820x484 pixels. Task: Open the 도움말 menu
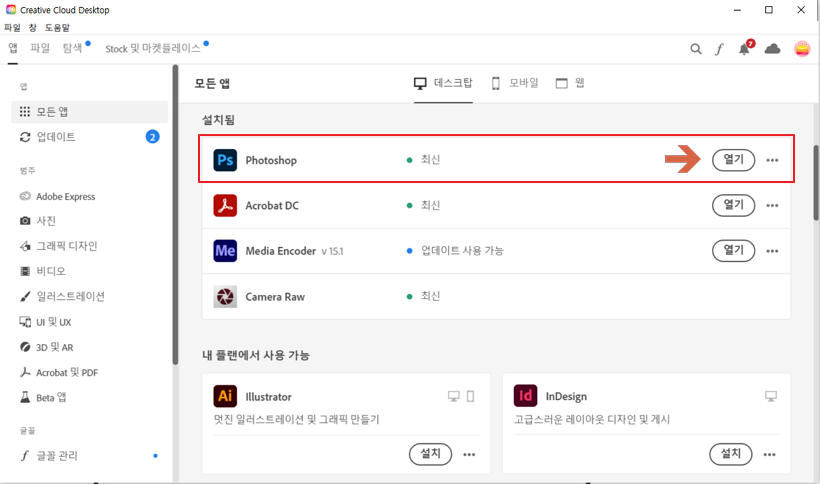[57, 27]
